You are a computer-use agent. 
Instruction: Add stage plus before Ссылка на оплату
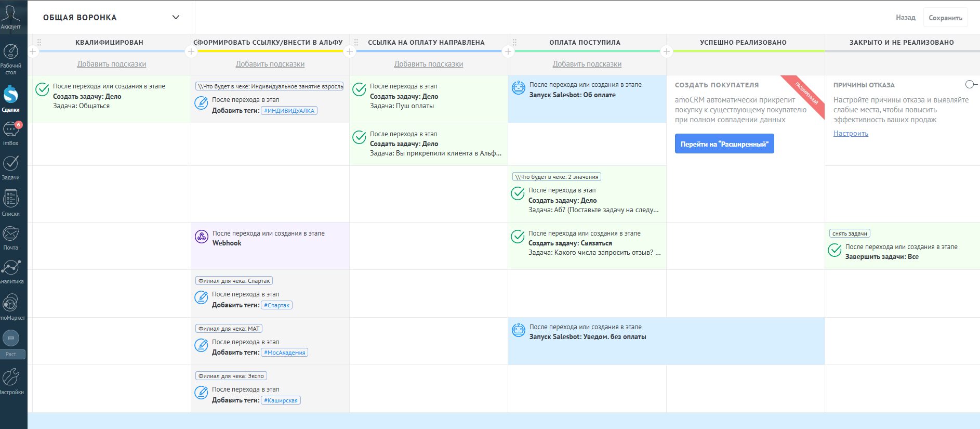tap(350, 51)
